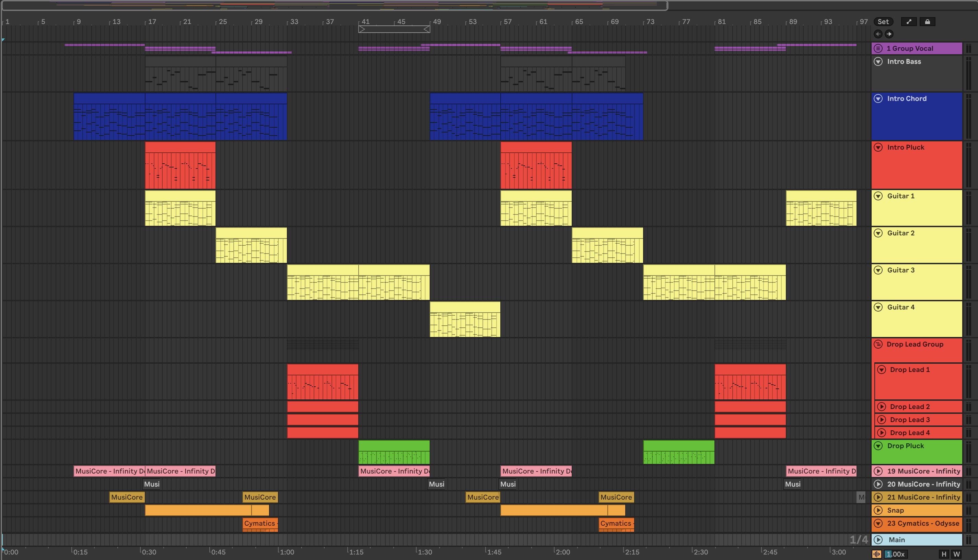
Task: Click the Set locator button
Action: [883, 22]
